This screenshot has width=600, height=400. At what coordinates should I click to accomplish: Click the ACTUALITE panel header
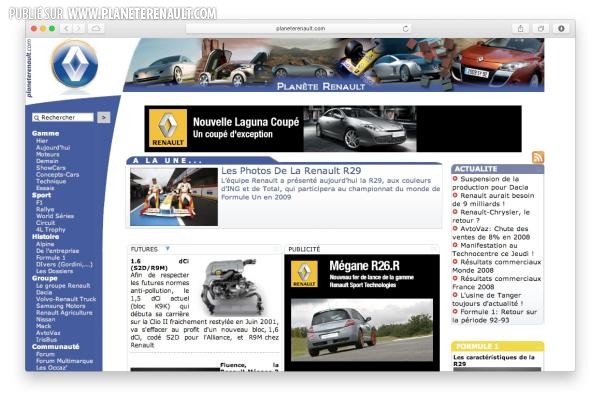pos(497,169)
